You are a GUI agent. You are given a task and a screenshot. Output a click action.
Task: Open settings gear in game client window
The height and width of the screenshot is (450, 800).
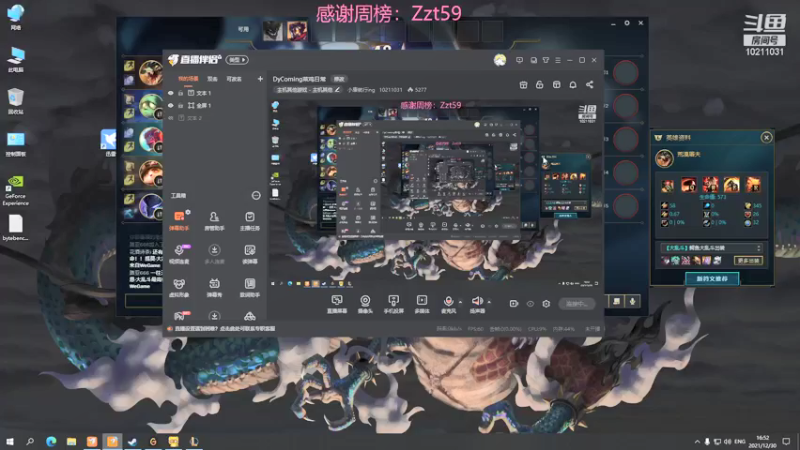click(x=627, y=23)
